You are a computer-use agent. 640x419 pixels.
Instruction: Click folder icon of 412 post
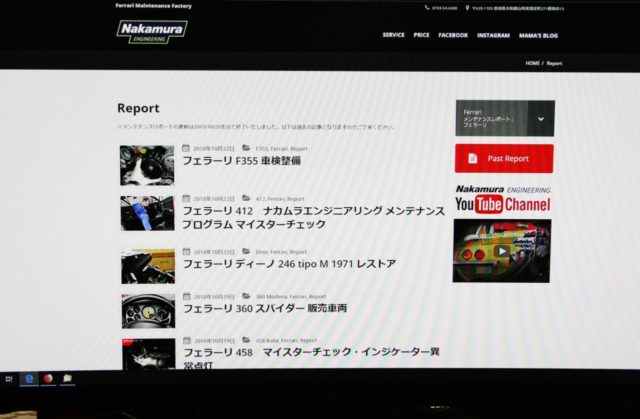[x=246, y=198]
